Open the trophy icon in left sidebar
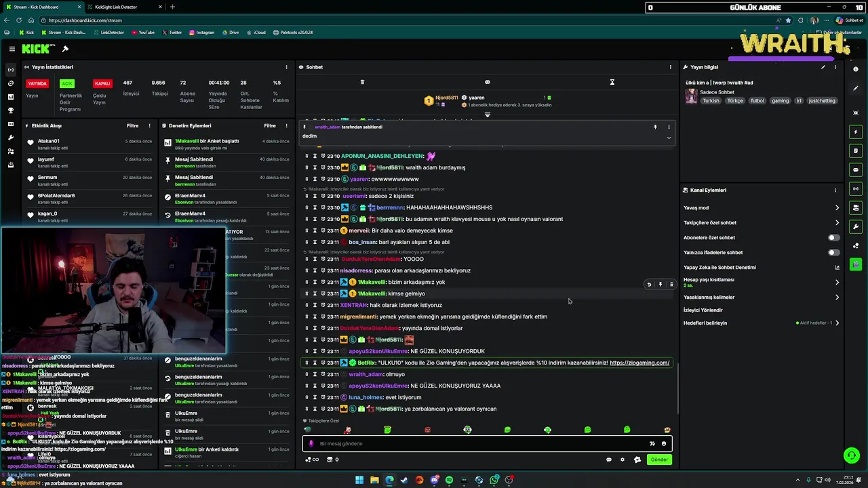The height and width of the screenshot is (488, 868). coord(10,110)
